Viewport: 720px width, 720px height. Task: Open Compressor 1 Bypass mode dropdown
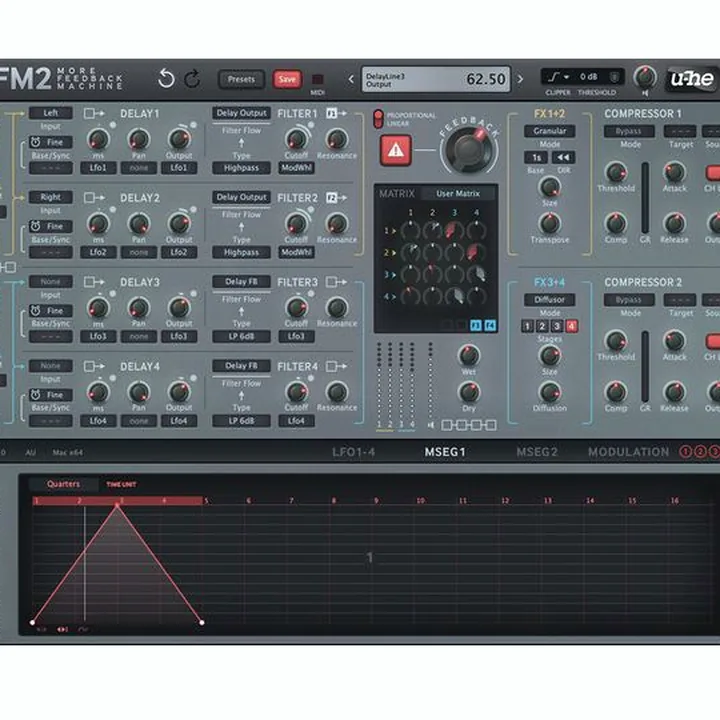pos(629,131)
